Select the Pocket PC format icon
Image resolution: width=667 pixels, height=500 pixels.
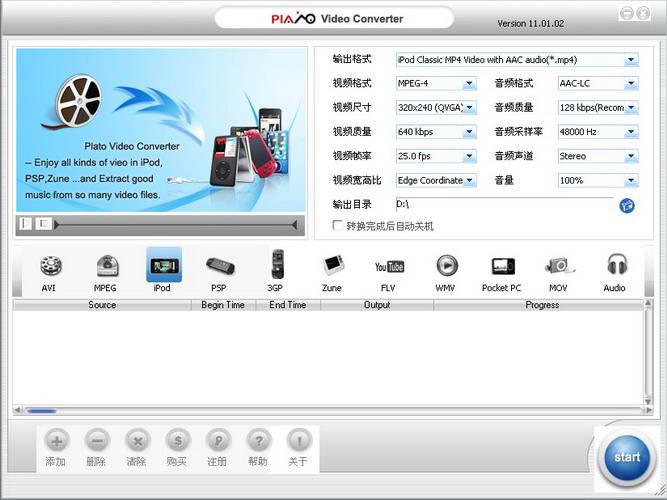(x=501, y=267)
